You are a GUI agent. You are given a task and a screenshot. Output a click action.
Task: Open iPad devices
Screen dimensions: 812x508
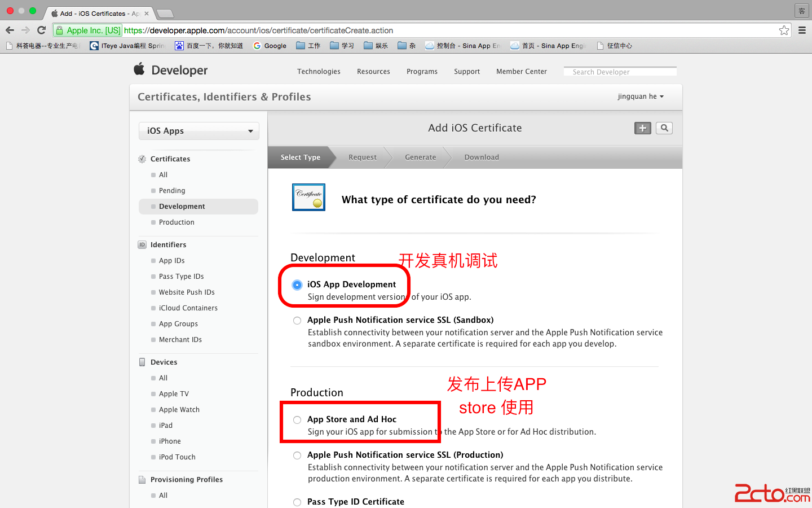(x=166, y=426)
